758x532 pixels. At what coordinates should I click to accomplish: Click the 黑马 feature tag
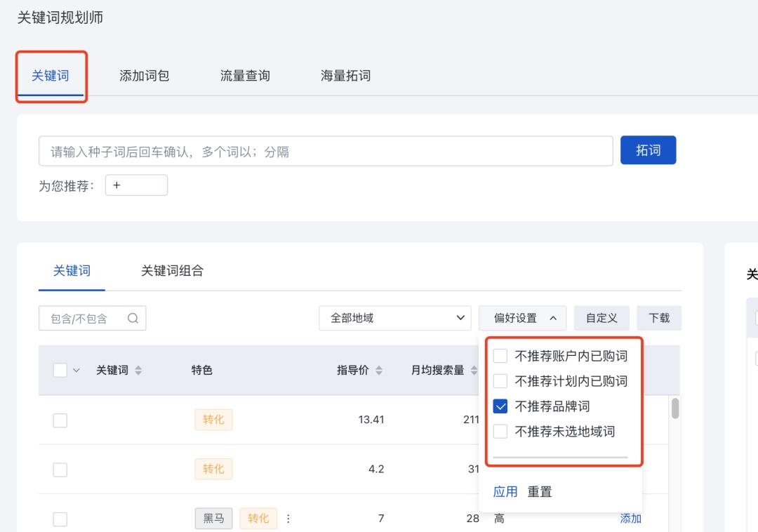[213, 519]
